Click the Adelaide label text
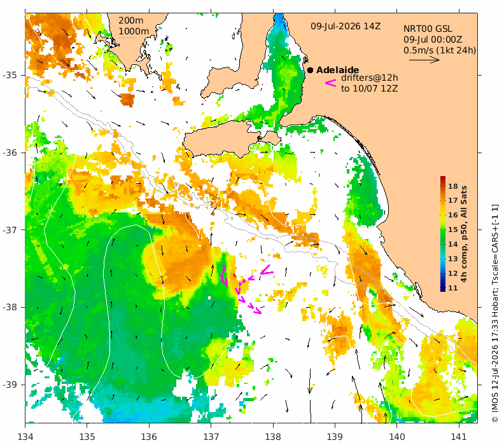 pos(337,70)
